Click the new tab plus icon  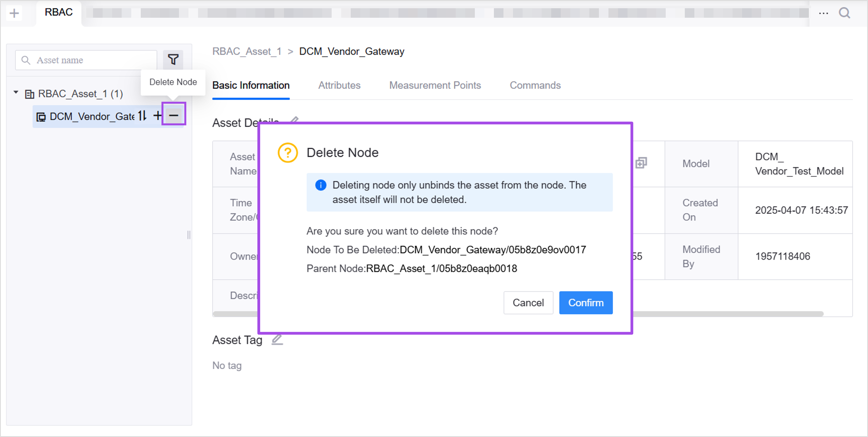(x=14, y=13)
